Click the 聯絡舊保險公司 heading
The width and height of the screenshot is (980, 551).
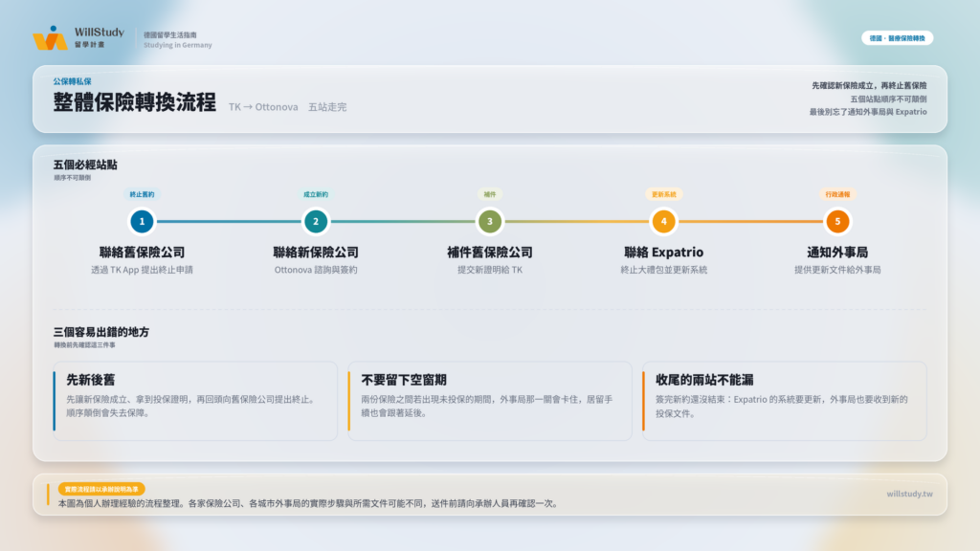click(x=142, y=253)
